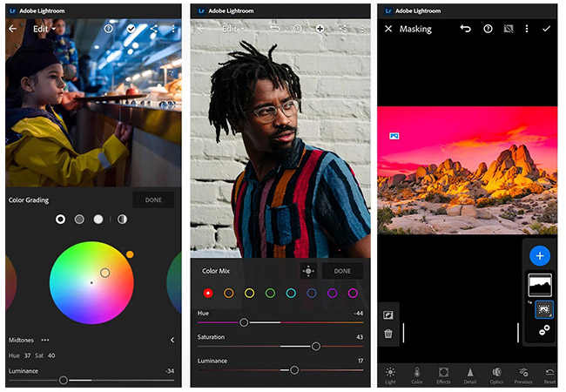This screenshot has width=566, height=392.
Task: Open the Edit dropdown above portrait photo
Action: 232,29
